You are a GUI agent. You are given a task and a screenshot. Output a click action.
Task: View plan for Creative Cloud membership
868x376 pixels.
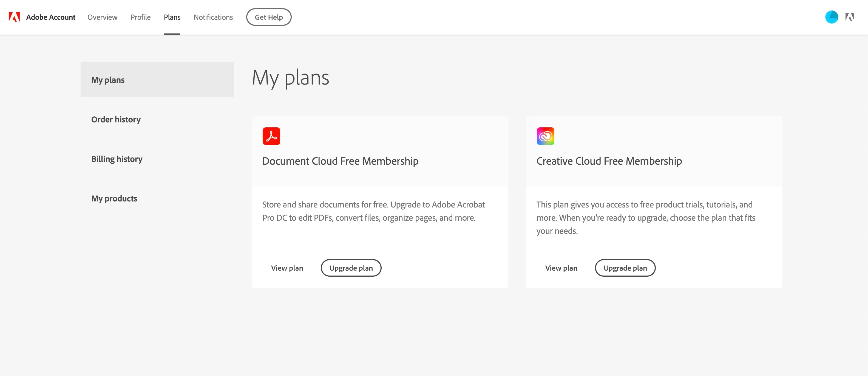561,268
